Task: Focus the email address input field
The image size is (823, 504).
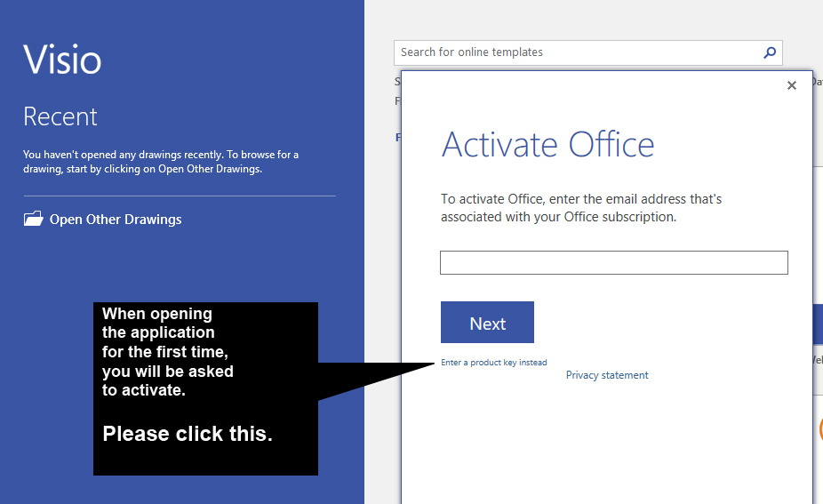Action: (x=613, y=262)
